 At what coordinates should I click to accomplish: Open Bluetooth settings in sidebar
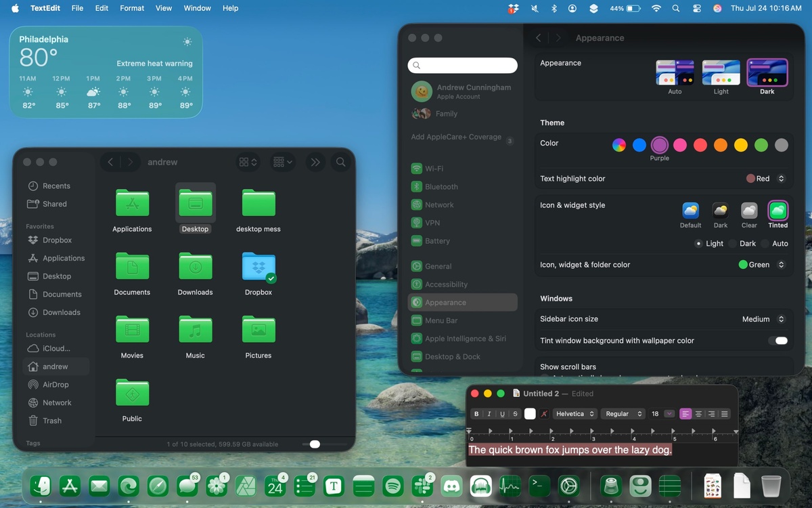463,187
